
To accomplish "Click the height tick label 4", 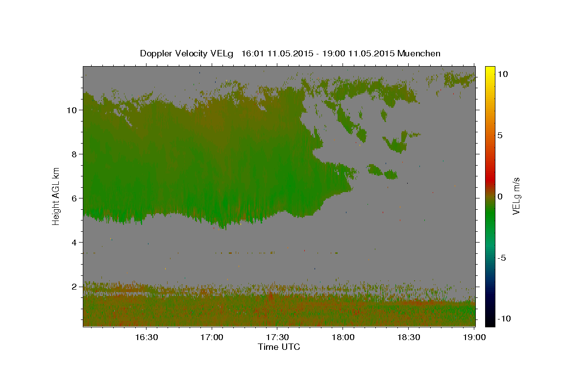I will tap(74, 242).
